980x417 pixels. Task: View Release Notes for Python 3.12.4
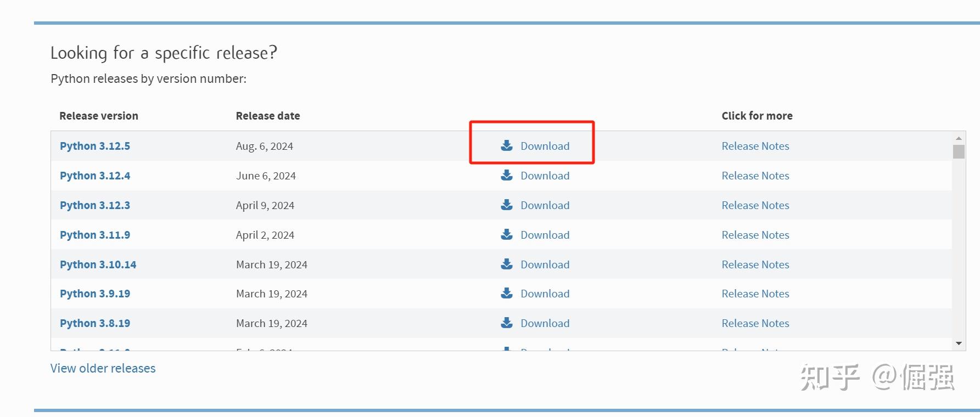coord(755,176)
